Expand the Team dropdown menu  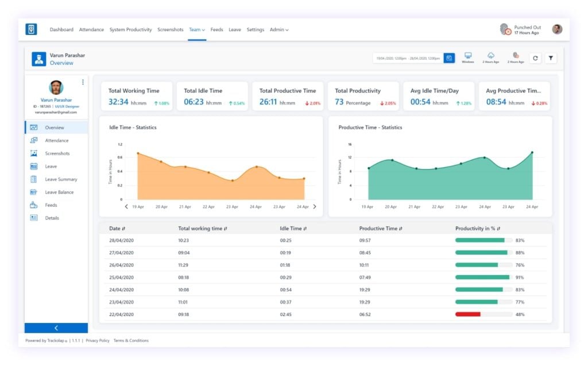click(x=197, y=30)
